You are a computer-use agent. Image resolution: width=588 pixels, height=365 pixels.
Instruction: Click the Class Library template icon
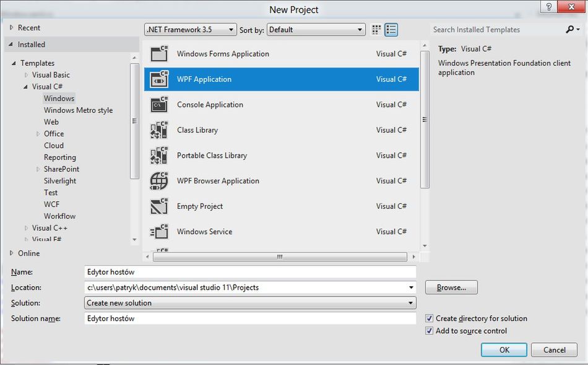pyautogui.click(x=159, y=130)
